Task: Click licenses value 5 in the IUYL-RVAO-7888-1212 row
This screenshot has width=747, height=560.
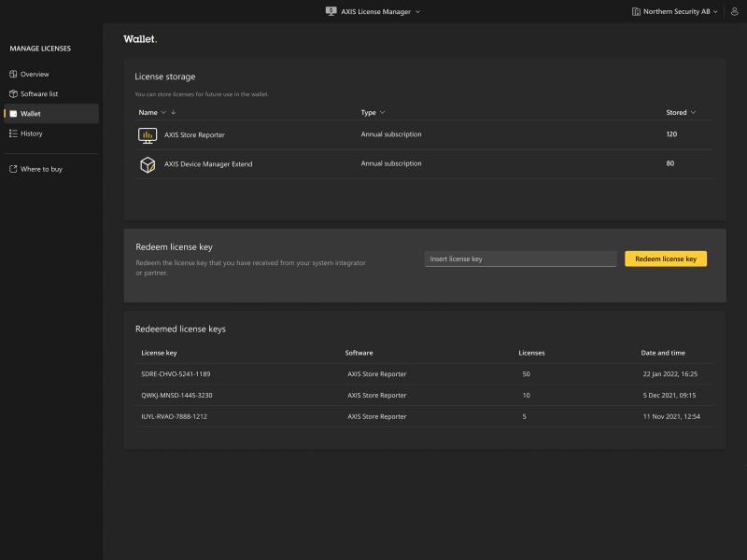Action: point(524,416)
